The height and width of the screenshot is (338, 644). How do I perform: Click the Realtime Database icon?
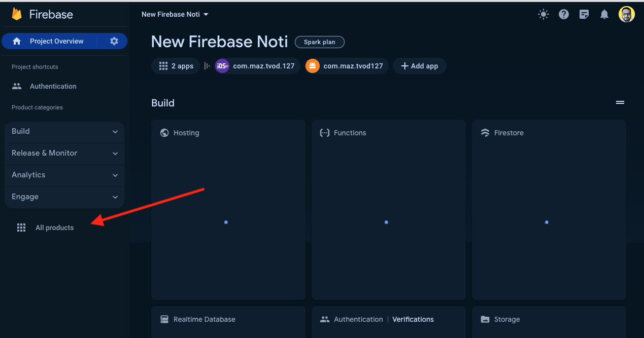[x=164, y=319]
